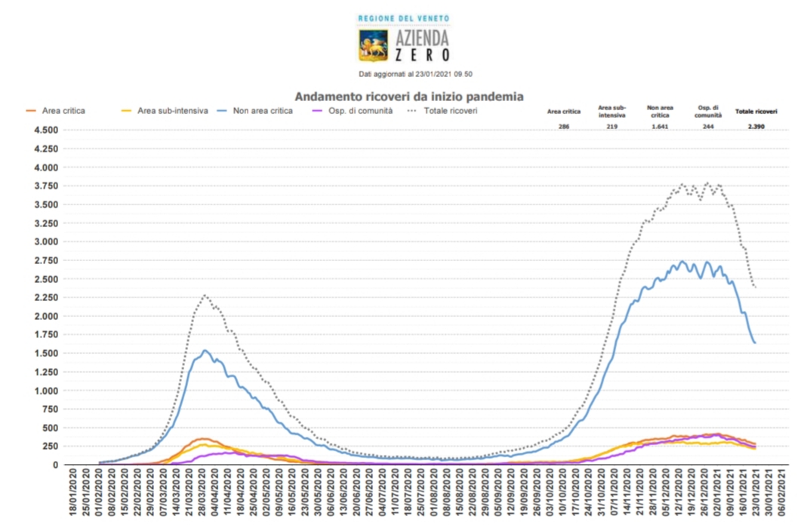
Task: Click the Regione del Veneto header text
Action: (404, 18)
